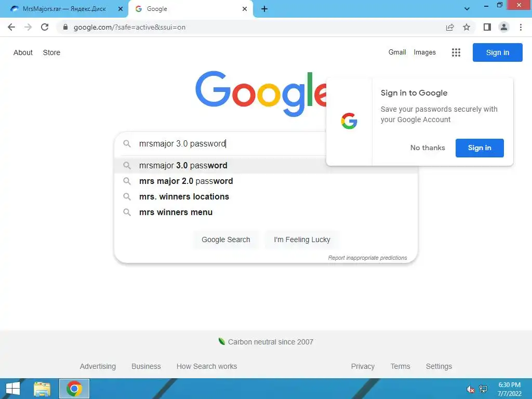Click I'm Feeling Lucky
Screen dimensions: 532x399
[302, 240]
